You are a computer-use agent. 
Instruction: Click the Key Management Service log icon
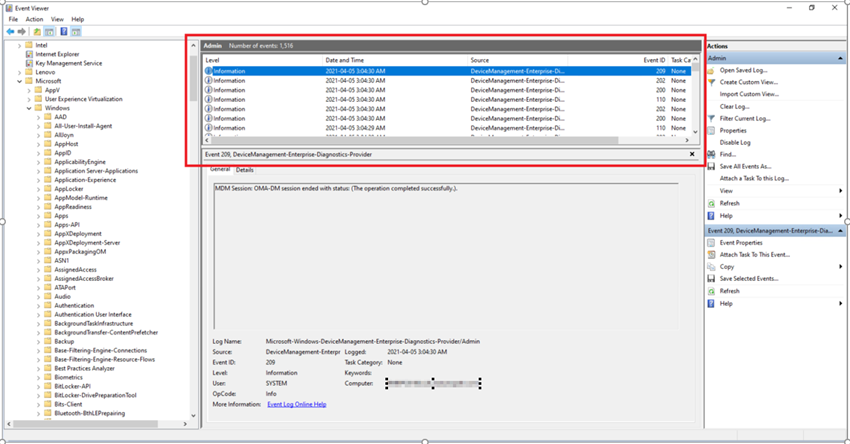click(x=29, y=63)
